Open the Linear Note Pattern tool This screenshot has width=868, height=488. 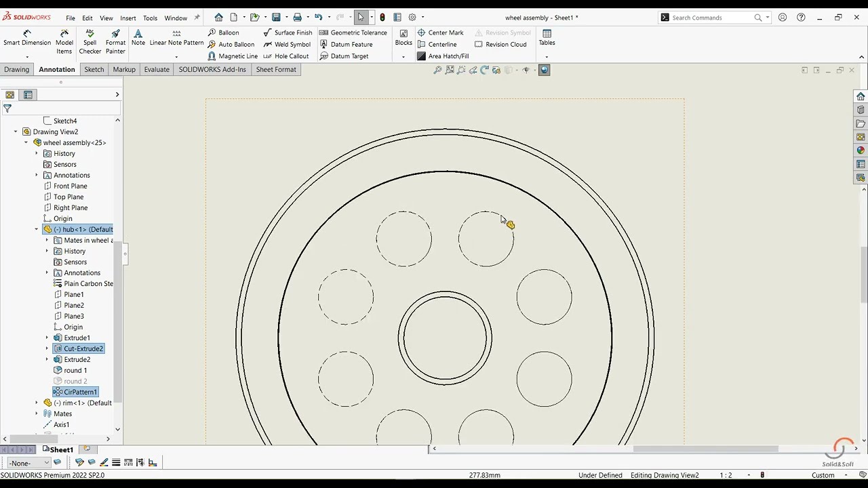pyautogui.click(x=176, y=38)
